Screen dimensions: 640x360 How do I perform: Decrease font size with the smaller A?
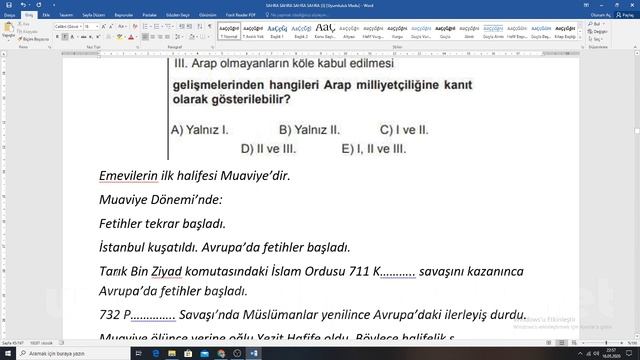point(111,27)
